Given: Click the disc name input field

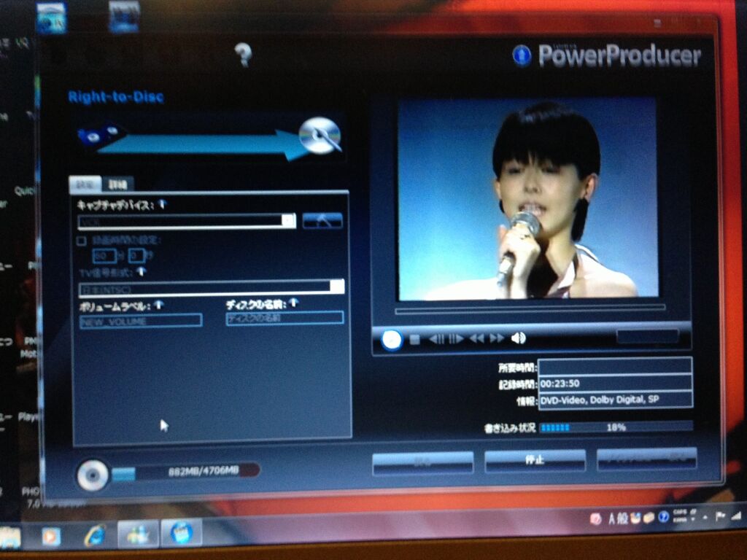Looking at the screenshot, I should point(285,318).
